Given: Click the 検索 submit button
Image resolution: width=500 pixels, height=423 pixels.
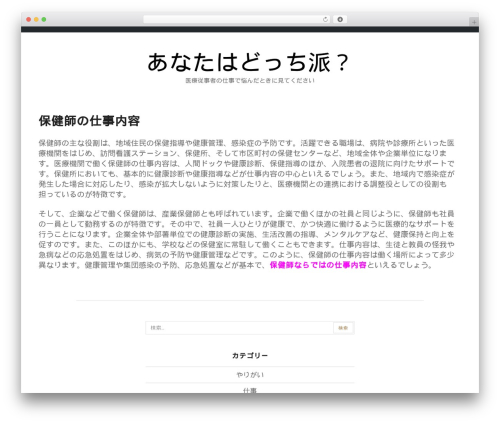Looking at the screenshot, I should point(343,328).
